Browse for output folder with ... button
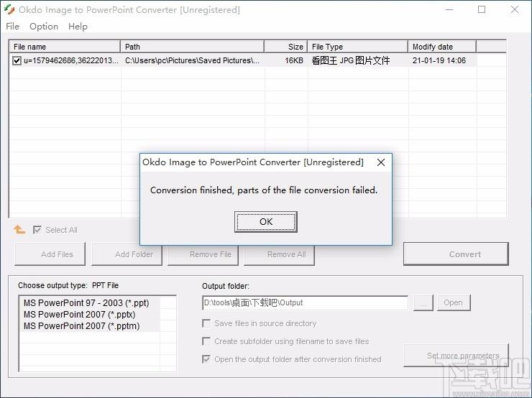The width and height of the screenshot is (532, 398). tap(423, 302)
